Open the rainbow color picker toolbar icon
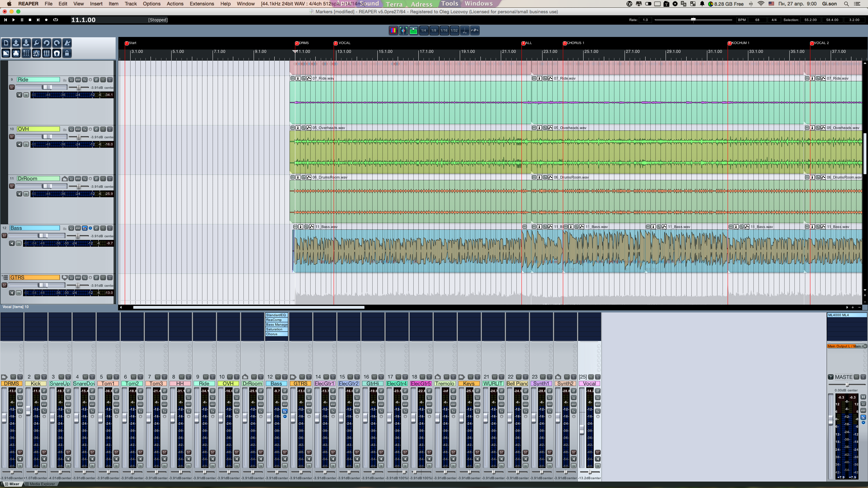This screenshot has height=488, width=868. pos(393,30)
